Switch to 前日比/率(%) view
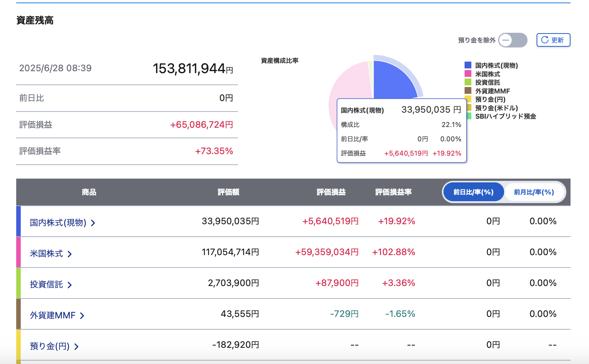Image resolution: width=589 pixels, height=364 pixels. 473,192
